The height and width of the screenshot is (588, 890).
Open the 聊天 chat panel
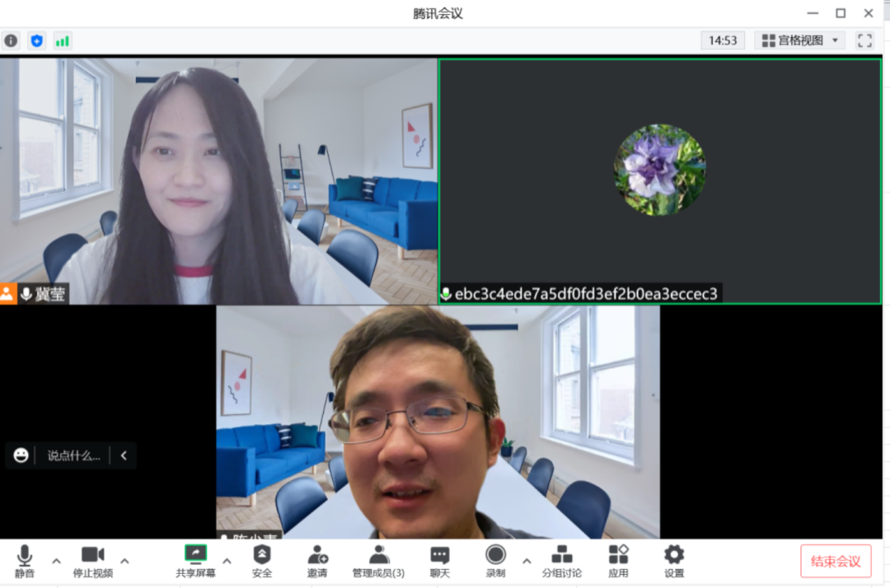coord(440,561)
